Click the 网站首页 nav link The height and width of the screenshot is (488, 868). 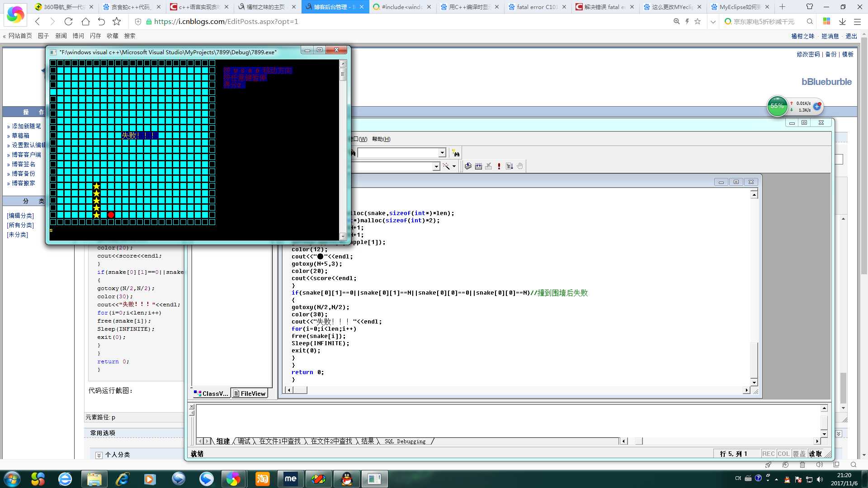tap(20, 36)
